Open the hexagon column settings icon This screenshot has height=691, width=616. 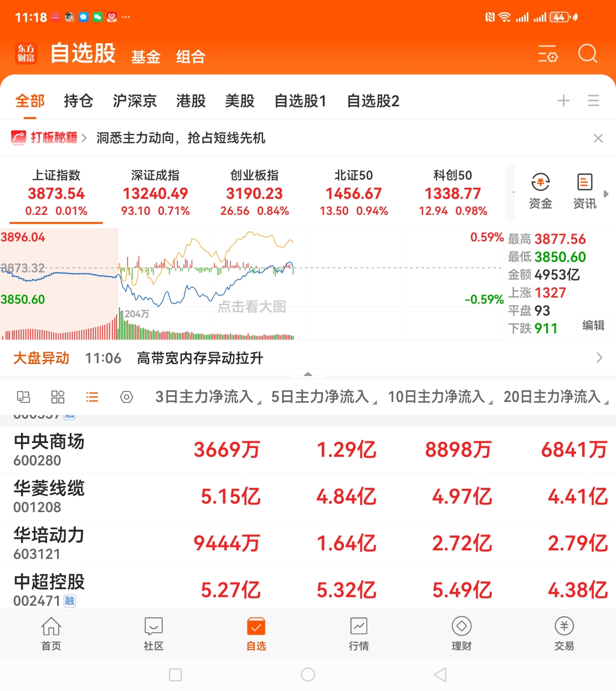[x=127, y=397]
